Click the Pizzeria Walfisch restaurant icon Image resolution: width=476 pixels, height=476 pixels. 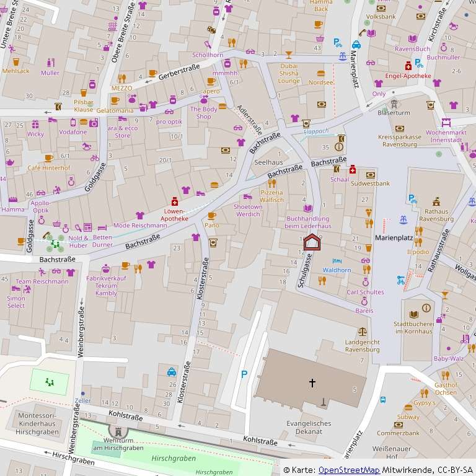271,183
